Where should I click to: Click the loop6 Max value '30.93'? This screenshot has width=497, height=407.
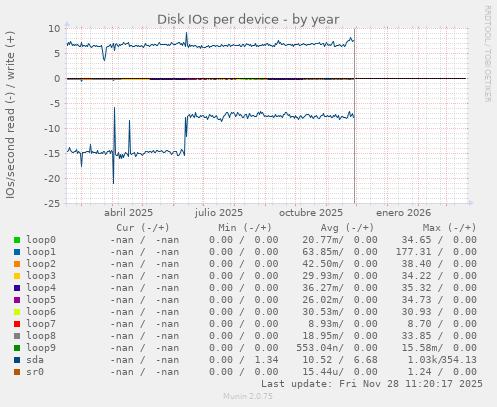pyautogui.click(x=416, y=312)
